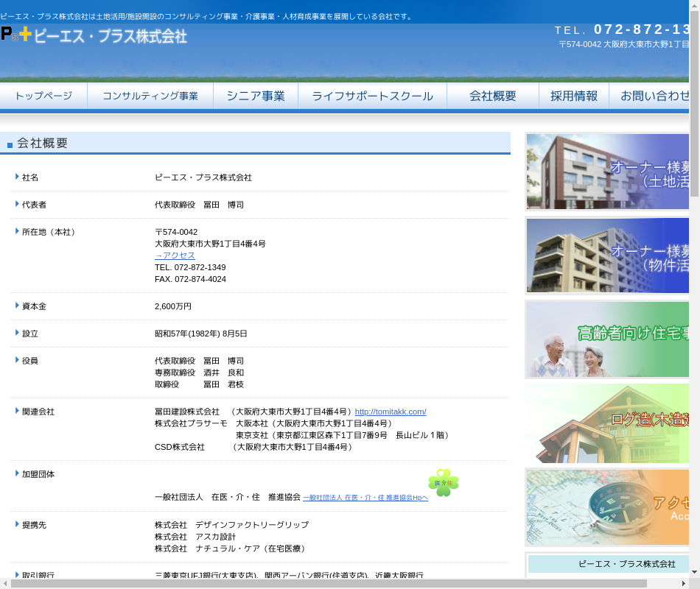The height and width of the screenshot is (589, 700).
Task: Follow the →アクセス link
Action: 175,255
